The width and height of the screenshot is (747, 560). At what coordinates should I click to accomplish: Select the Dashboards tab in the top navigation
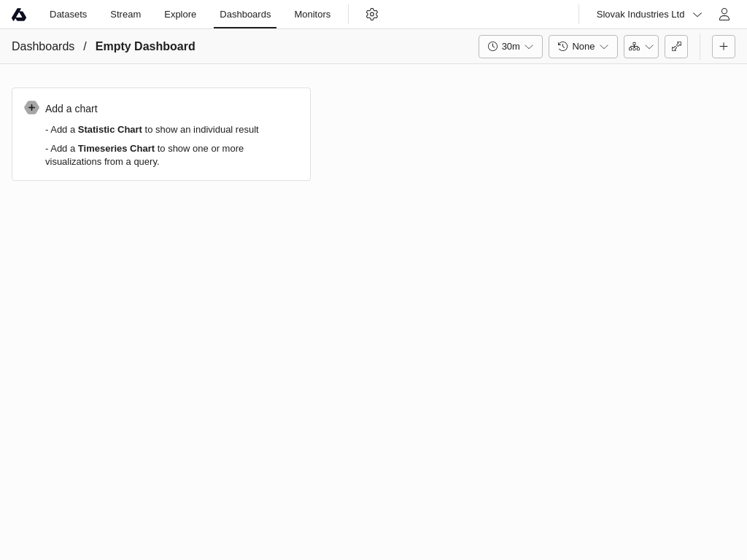(x=245, y=15)
